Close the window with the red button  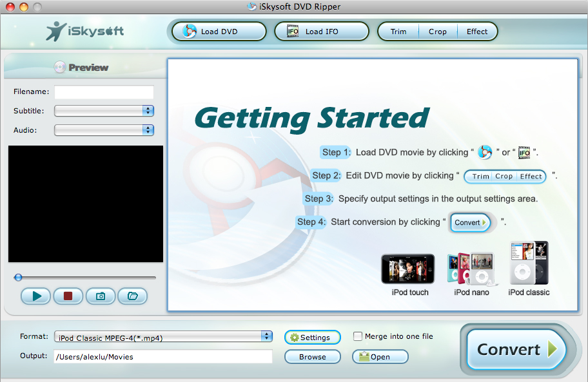pyautogui.click(x=10, y=6)
